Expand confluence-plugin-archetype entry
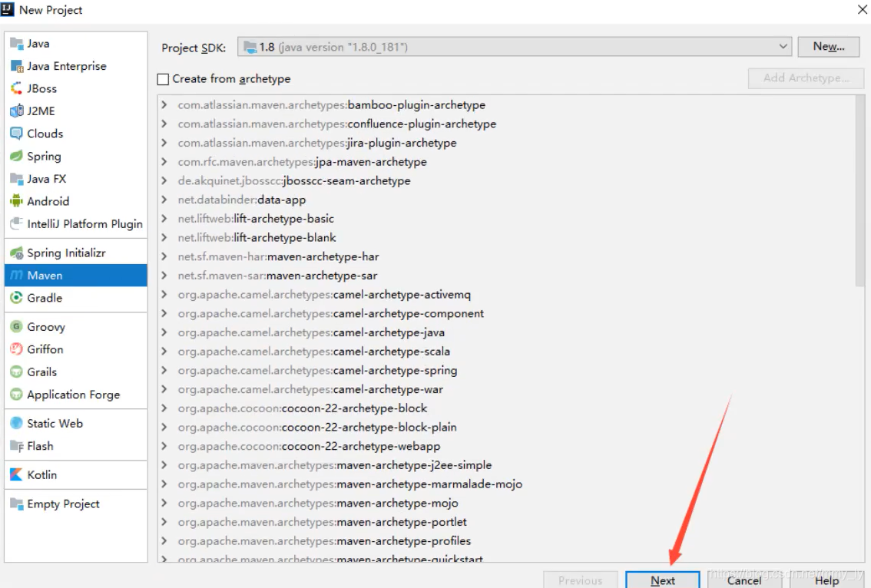Viewport: 871px width, 588px height. (x=164, y=124)
